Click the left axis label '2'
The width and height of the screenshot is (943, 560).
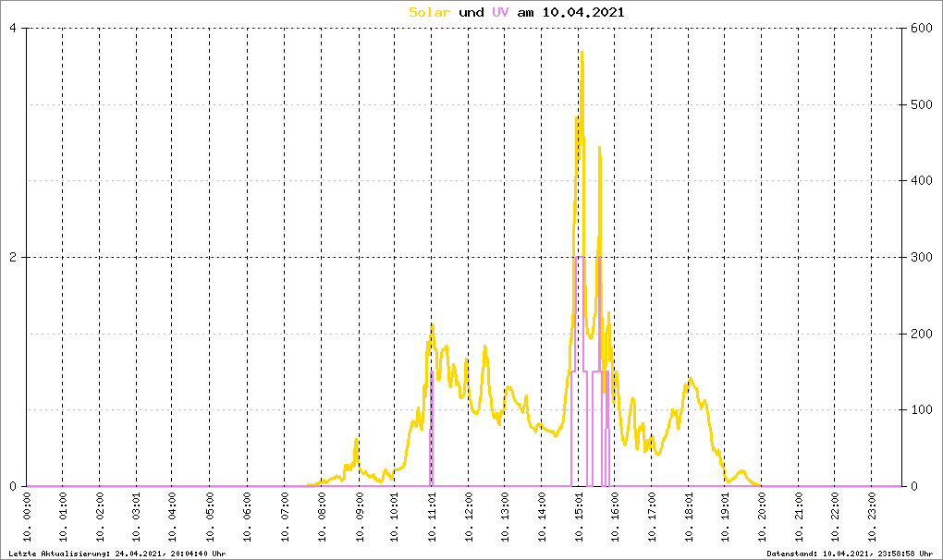click(x=13, y=257)
